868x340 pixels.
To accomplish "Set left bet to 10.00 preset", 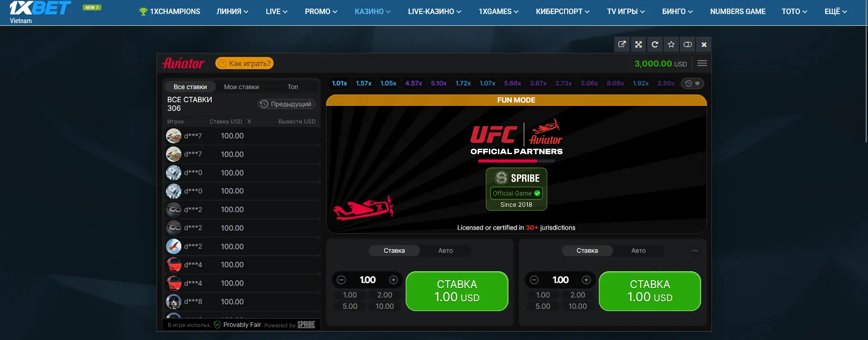I will (385, 306).
